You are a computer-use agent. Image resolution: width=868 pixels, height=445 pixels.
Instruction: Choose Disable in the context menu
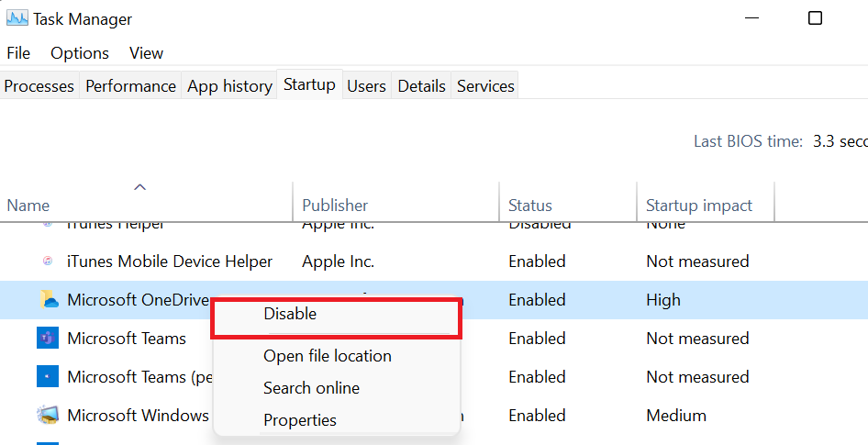coord(336,314)
